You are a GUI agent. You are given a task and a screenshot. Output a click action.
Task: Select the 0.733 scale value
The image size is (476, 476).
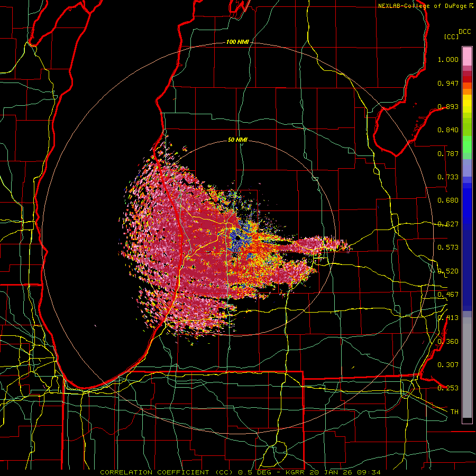coord(448,177)
